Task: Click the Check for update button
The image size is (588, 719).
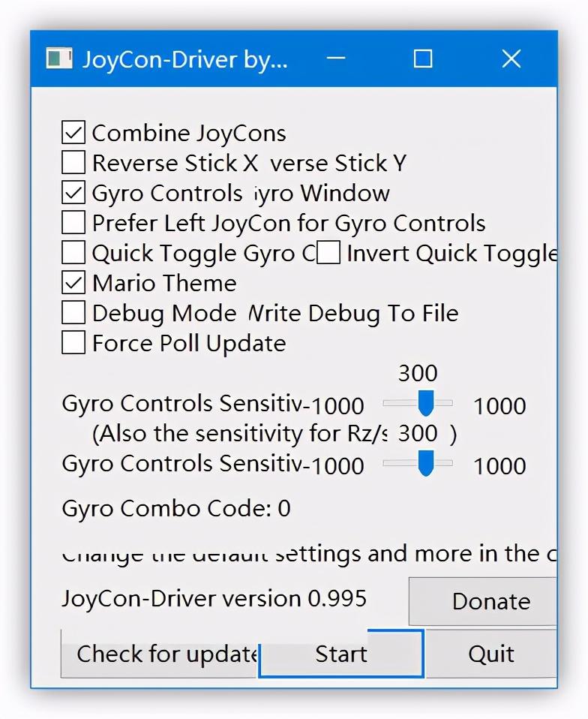Action: [160, 654]
